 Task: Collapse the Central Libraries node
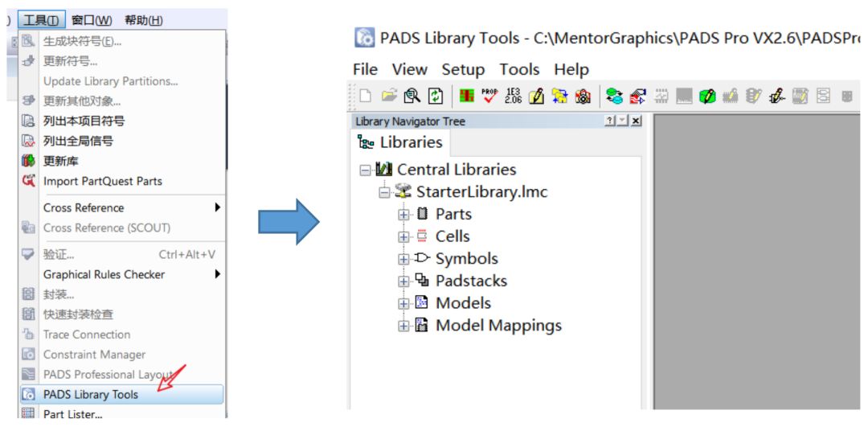tap(365, 170)
